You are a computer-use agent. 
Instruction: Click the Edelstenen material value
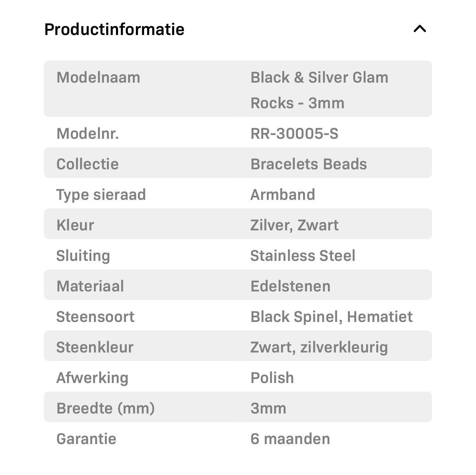click(x=290, y=286)
